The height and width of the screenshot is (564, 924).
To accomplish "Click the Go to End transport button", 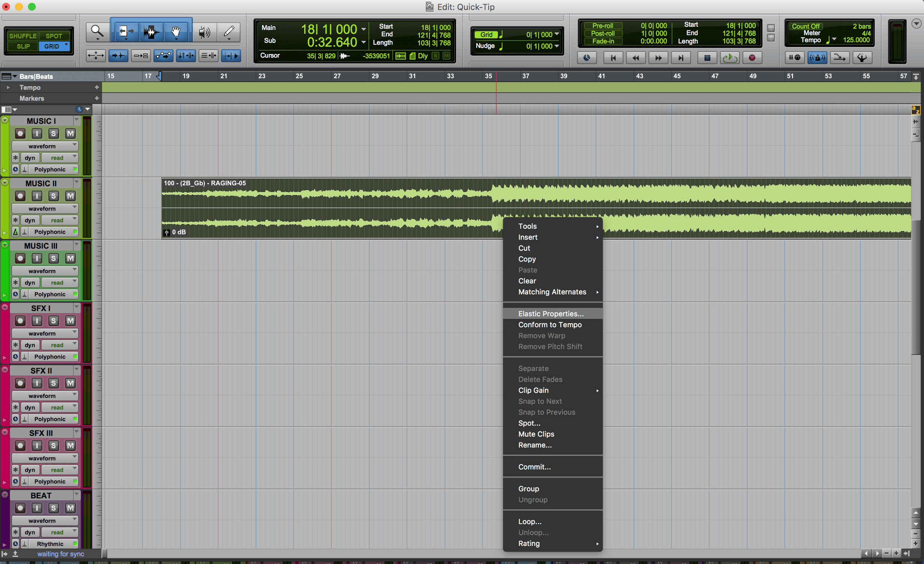I will [681, 57].
